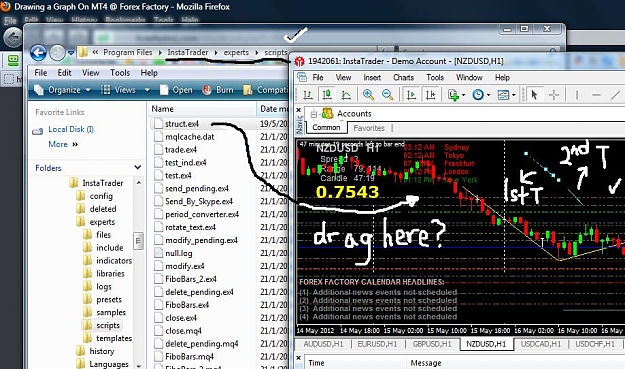This screenshot has width=625, height=369.
Task: Open InstaTrader's Insert menu
Action: click(372, 77)
